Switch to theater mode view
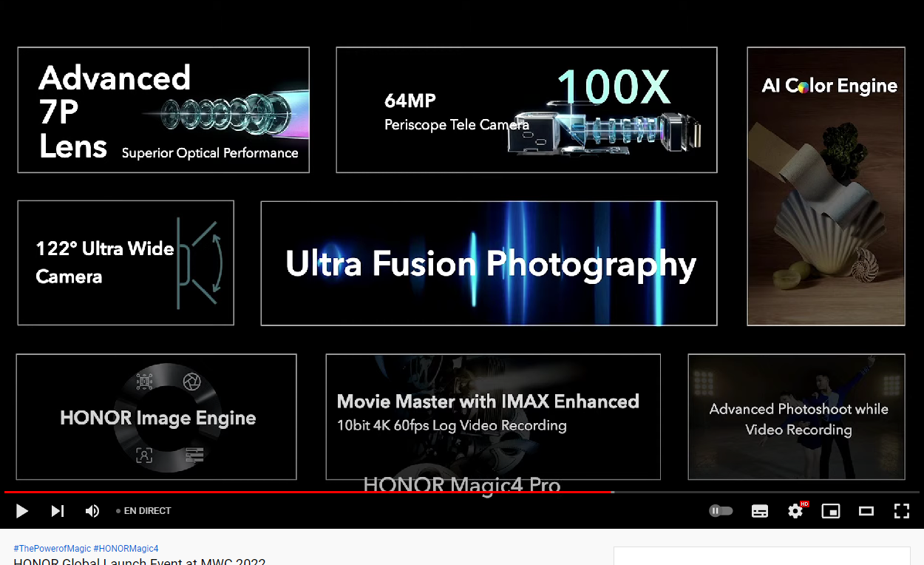The height and width of the screenshot is (565, 924). [866, 511]
